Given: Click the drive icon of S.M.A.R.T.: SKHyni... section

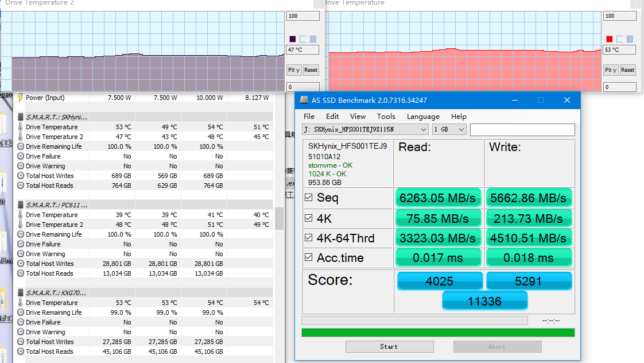Looking at the screenshot, I should pyautogui.click(x=21, y=117).
